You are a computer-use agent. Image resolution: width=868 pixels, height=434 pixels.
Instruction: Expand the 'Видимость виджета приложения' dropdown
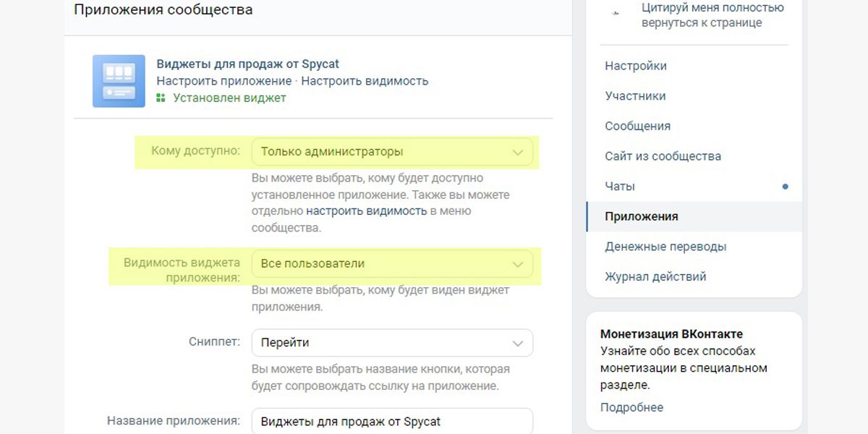click(391, 264)
